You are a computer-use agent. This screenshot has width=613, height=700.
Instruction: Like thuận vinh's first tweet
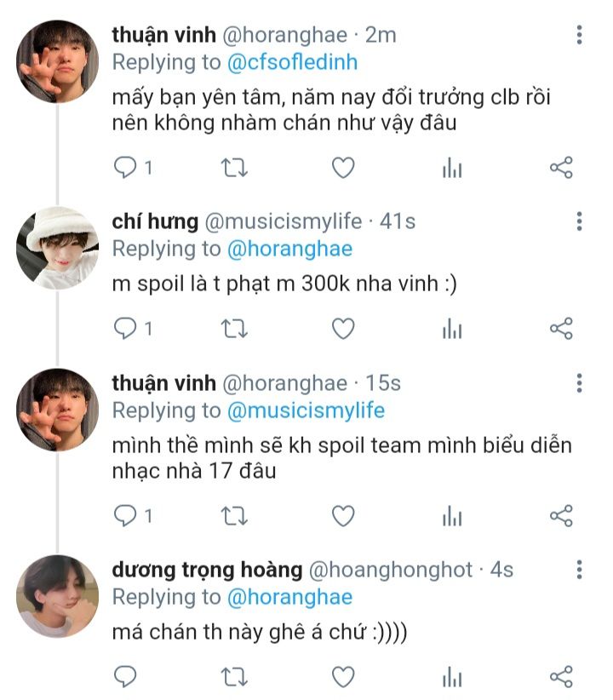[342, 168]
